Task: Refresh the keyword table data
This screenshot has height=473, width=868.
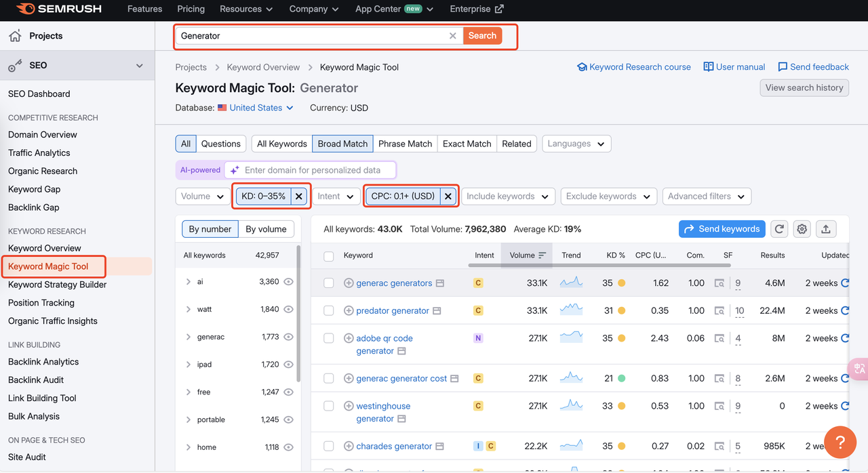Action: 779,229
